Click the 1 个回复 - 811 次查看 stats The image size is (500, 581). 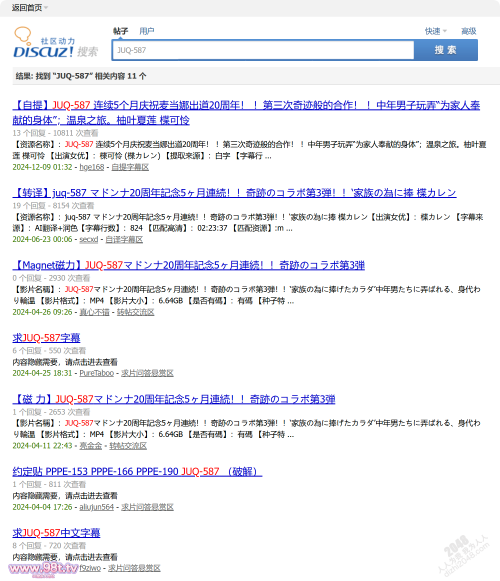click(x=49, y=484)
